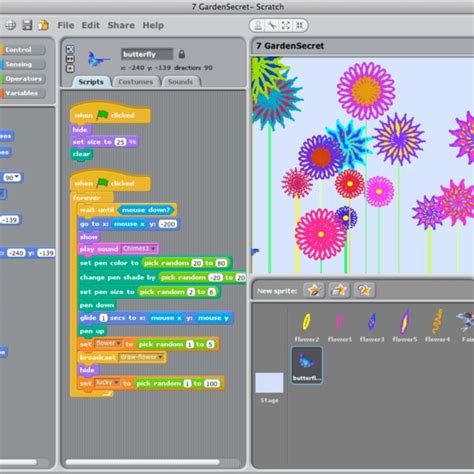
Task: Click the 'pen up' block
Action: [x=92, y=331]
